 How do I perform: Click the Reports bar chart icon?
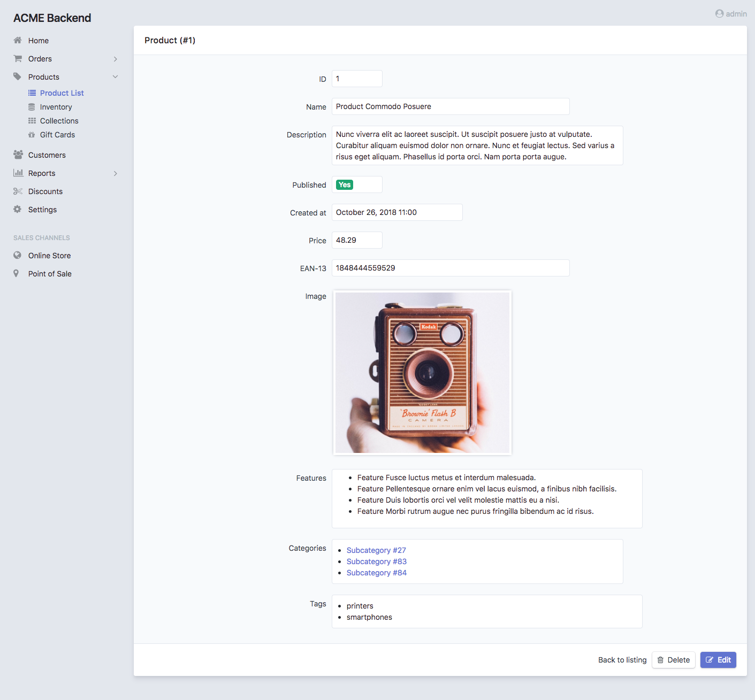point(18,173)
